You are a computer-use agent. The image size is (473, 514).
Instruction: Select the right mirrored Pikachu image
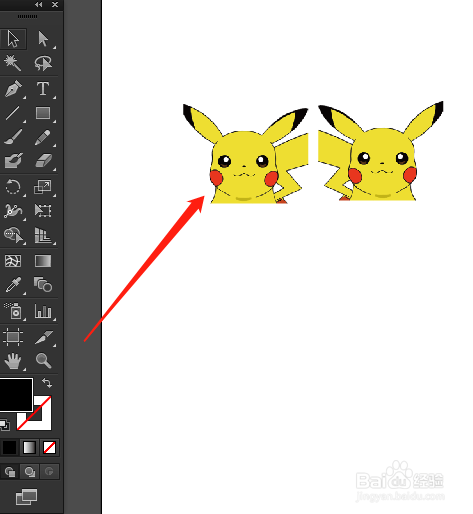[x=381, y=151]
